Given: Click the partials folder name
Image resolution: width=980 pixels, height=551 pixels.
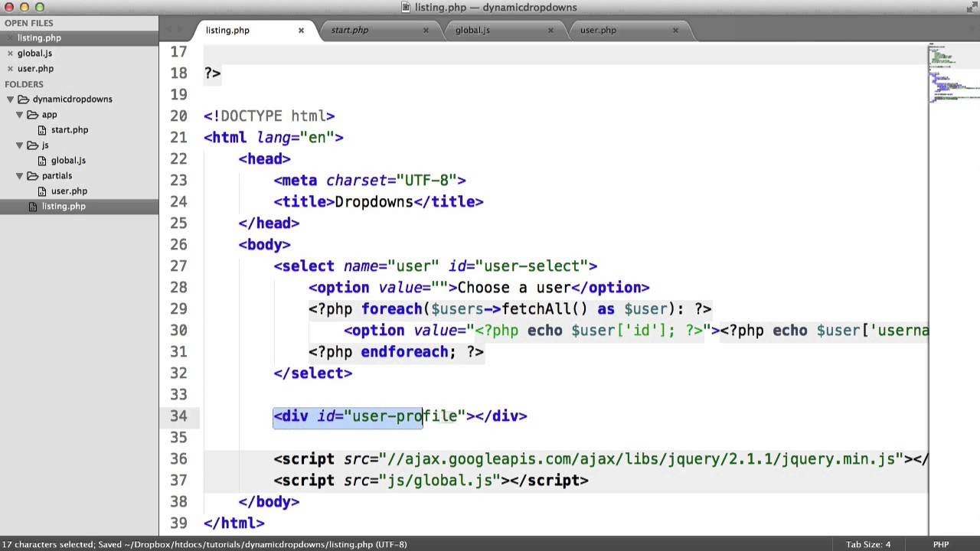Looking at the screenshot, I should point(57,175).
